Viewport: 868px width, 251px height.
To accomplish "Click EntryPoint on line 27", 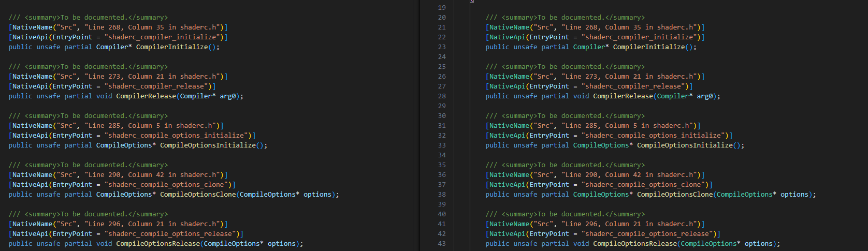I will coord(549,86).
